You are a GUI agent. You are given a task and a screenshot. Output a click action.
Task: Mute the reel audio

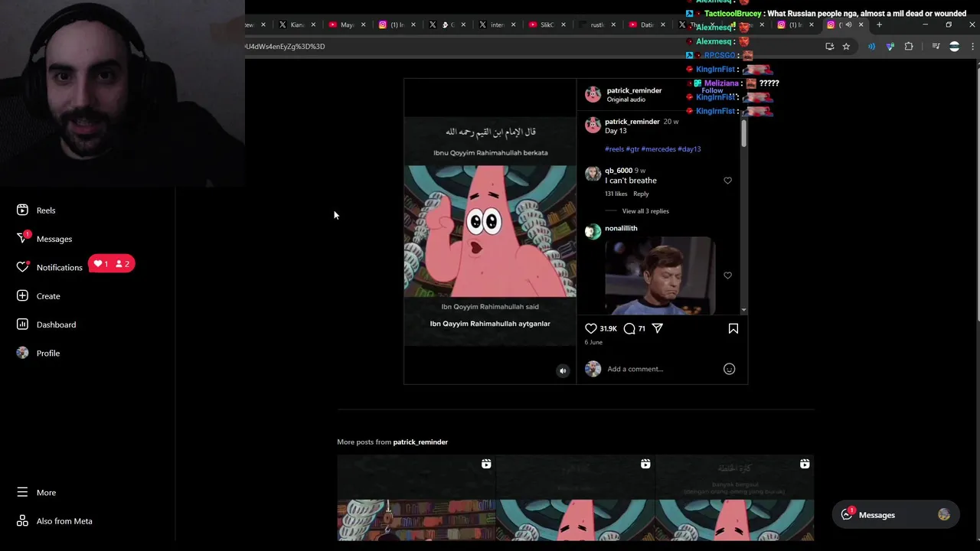point(563,370)
